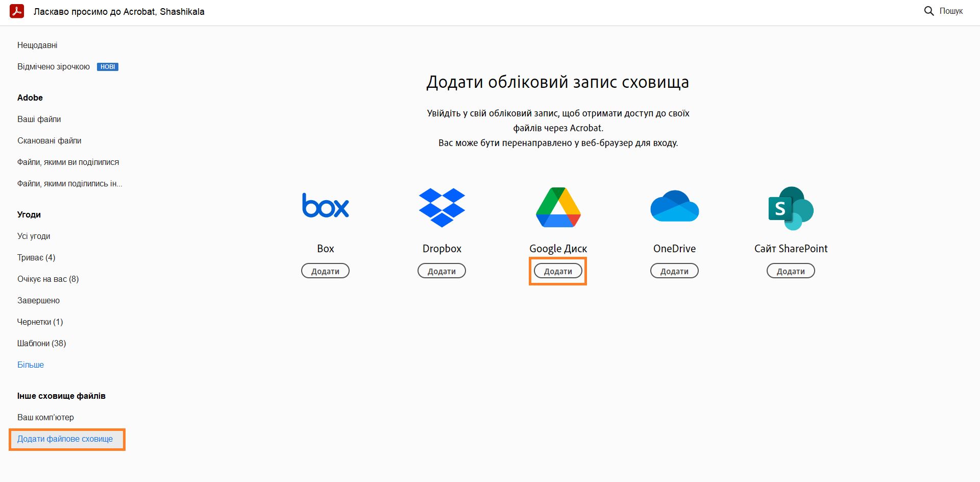The image size is (980, 482).
Task: Click Додати under Google Диск
Action: [x=557, y=271]
